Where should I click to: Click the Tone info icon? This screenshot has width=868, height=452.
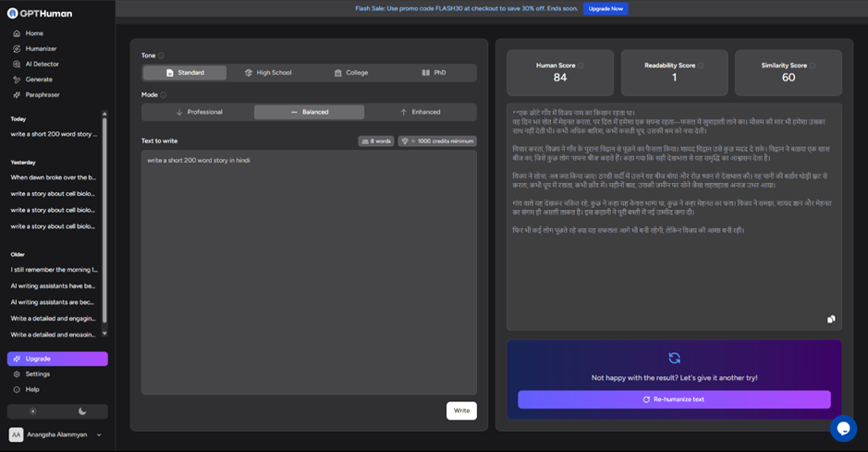[x=161, y=55]
